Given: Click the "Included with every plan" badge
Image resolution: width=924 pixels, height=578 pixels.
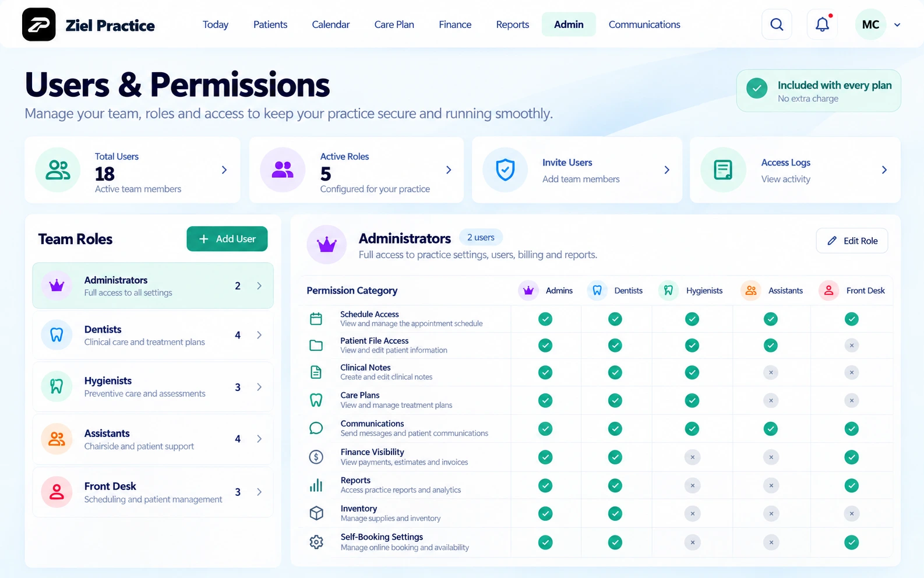Looking at the screenshot, I should pyautogui.click(x=819, y=91).
